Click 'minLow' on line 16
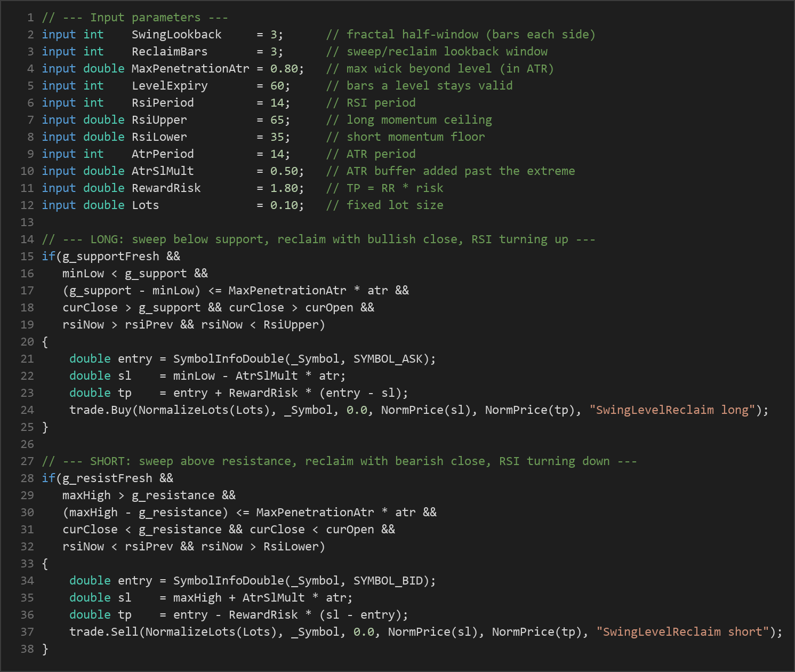The image size is (795, 672). coord(83,274)
